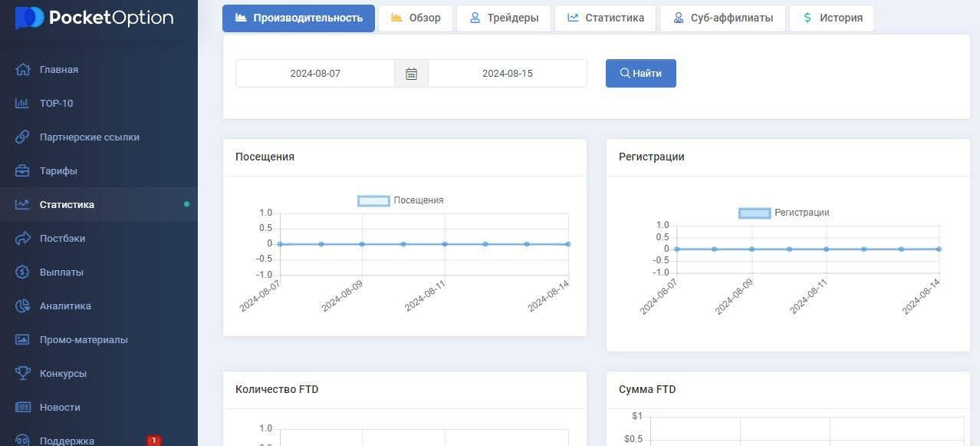Select the Главная home icon in sidebar
Screen dimensions: 980x446
(24, 69)
